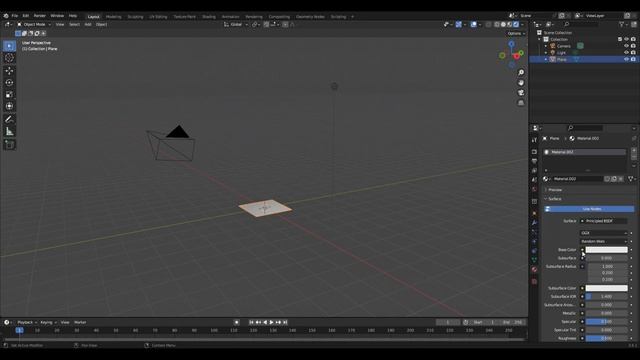
Task: Open Global transform orientation dropdown
Action: click(236, 24)
